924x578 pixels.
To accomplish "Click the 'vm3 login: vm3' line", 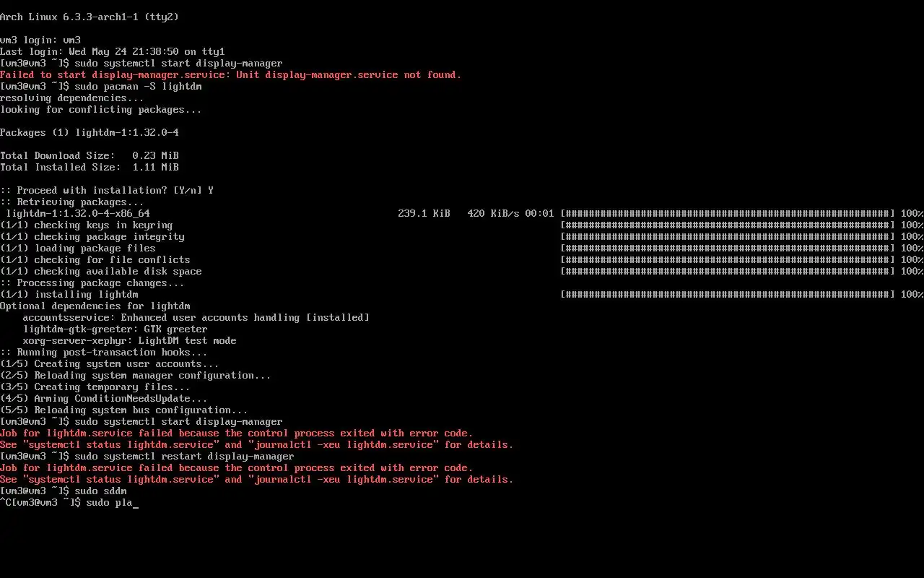I will coord(40,40).
